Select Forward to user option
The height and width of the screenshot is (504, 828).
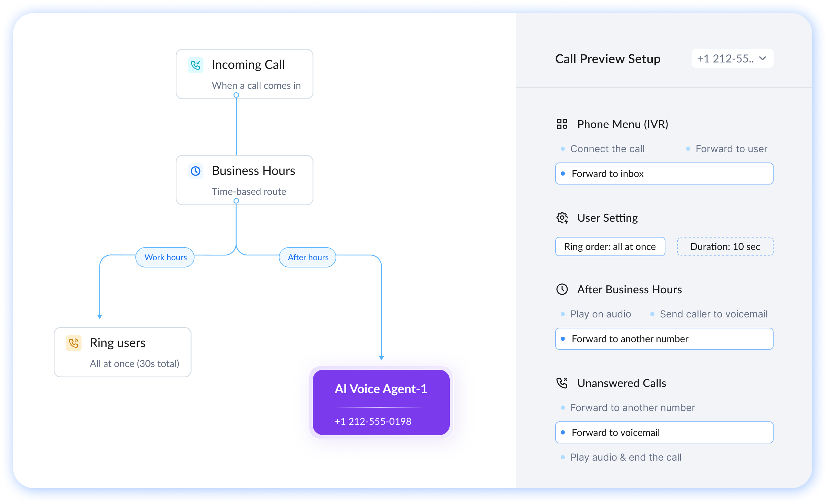click(x=731, y=149)
